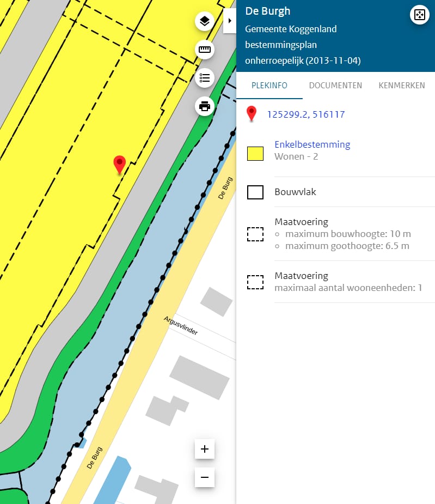Open coordinates link 125299.2, 516117
The height and width of the screenshot is (504, 435).
pyautogui.click(x=306, y=114)
